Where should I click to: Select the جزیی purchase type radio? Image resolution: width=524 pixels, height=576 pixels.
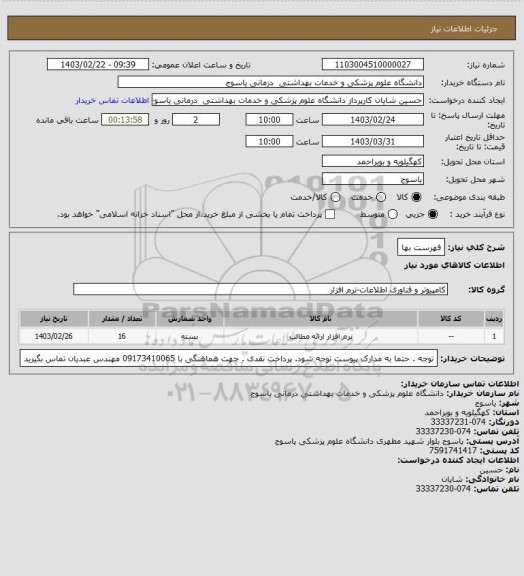433,214
